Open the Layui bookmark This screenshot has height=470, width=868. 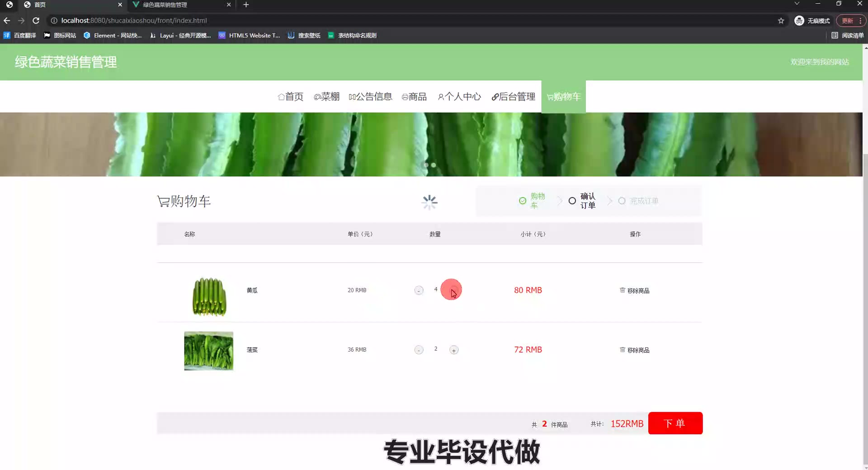(x=180, y=35)
